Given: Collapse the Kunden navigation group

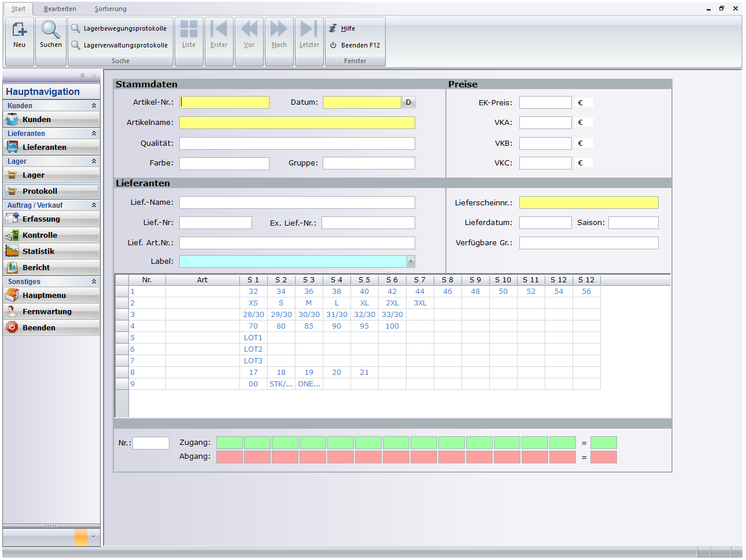Looking at the screenshot, I should [94, 106].
